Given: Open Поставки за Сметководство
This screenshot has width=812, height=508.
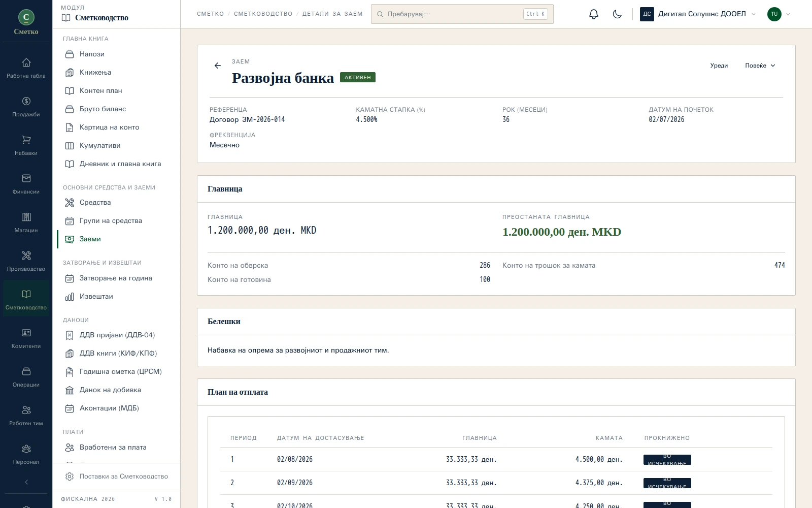Looking at the screenshot, I should (x=117, y=477).
